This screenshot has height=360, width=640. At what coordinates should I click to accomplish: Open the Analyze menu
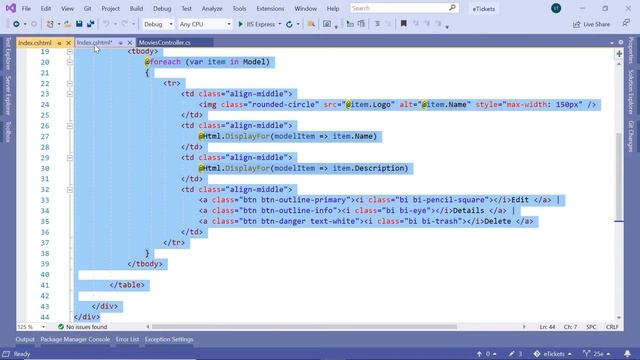[x=212, y=9]
